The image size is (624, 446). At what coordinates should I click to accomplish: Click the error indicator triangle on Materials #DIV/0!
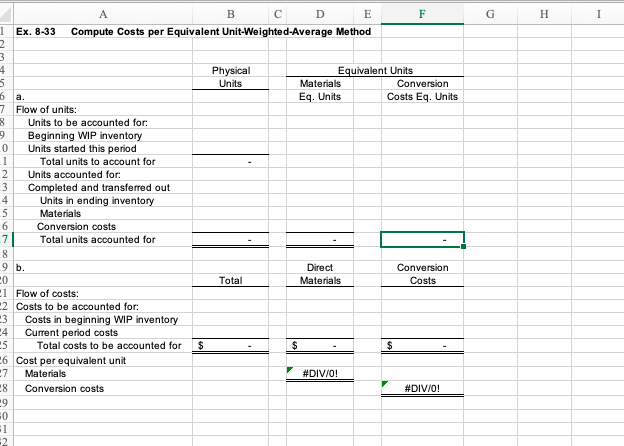[x=289, y=370]
